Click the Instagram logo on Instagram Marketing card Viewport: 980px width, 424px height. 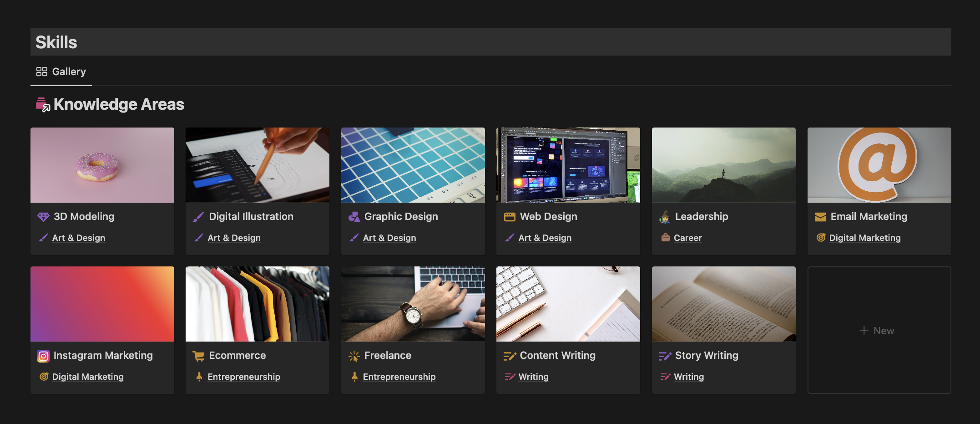[43, 356]
